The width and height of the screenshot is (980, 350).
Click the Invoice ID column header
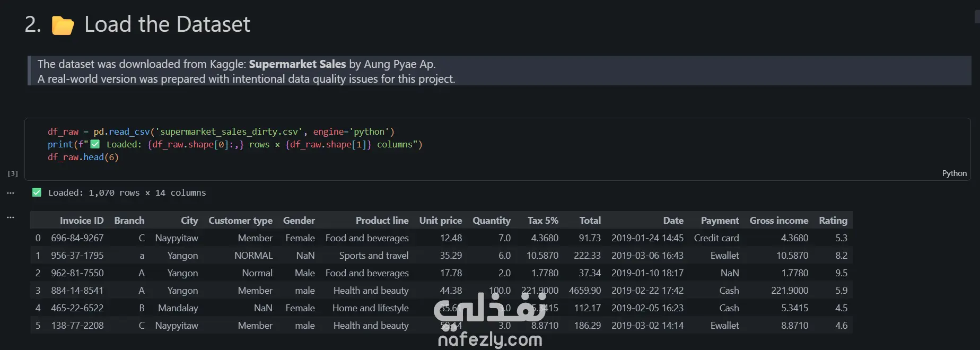[82, 221]
